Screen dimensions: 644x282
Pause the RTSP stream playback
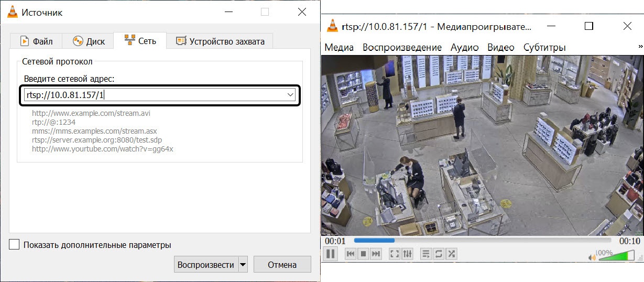point(331,254)
